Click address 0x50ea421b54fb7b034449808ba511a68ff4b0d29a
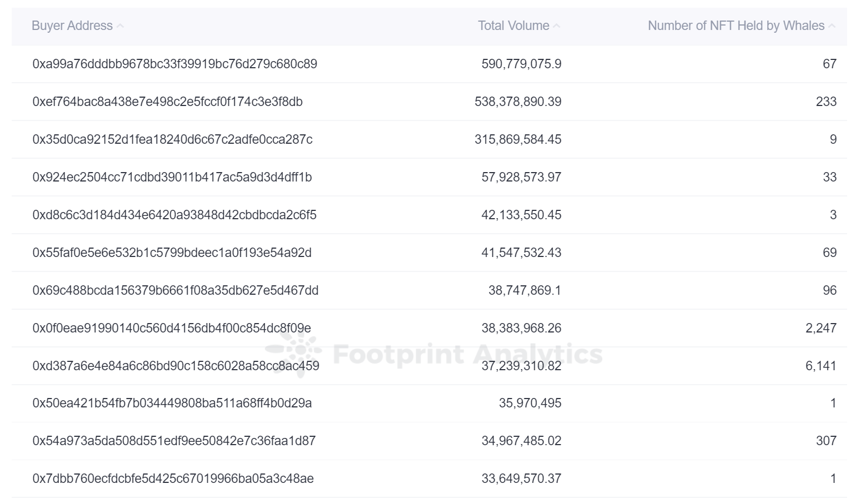The width and height of the screenshot is (856, 504). pyautogui.click(x=172, y=403)
